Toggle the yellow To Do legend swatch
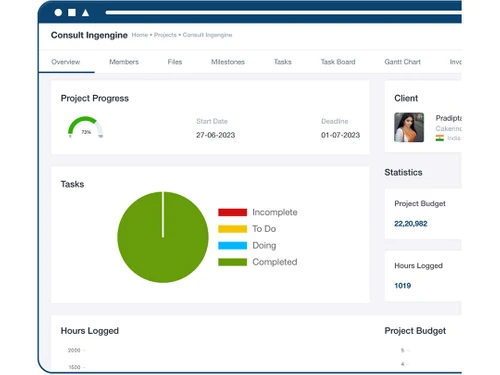Viewport: 500px width, 375px height. click(x=233, y=229)
